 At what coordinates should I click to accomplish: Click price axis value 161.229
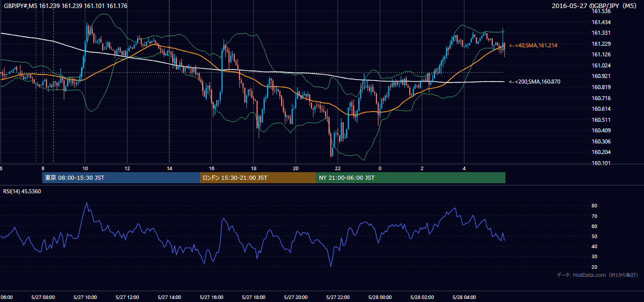click(601, 44)
